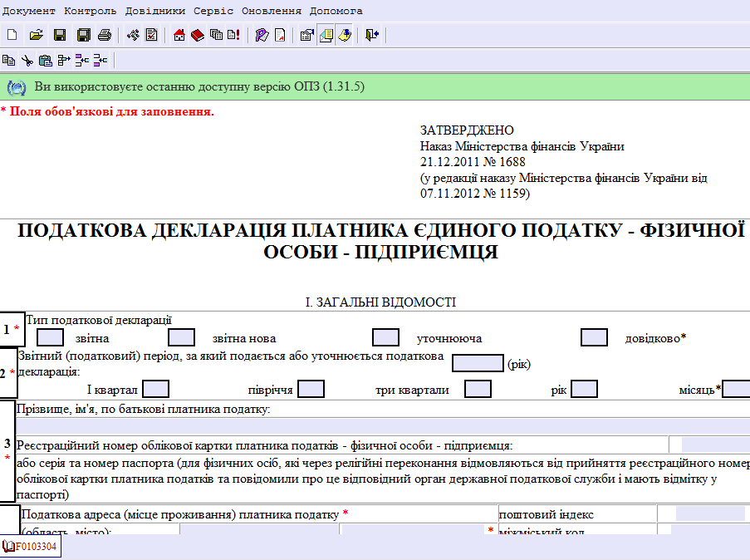Click the New document icon
Viewport: 750px width, 560px height.
coord(12,35)
